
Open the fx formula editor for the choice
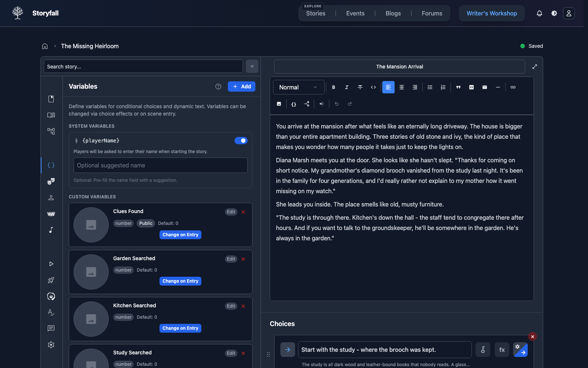(x=502, y=350)
